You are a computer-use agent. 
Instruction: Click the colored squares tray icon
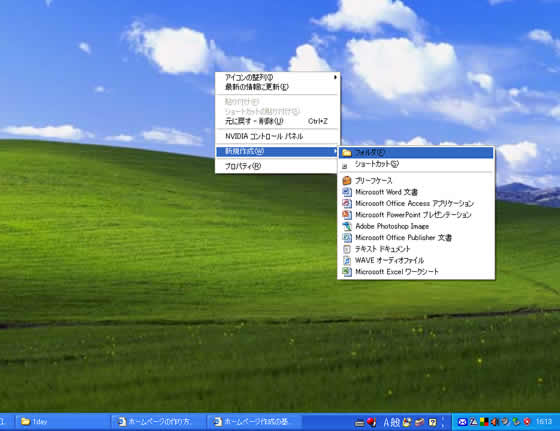click(484, 422)
